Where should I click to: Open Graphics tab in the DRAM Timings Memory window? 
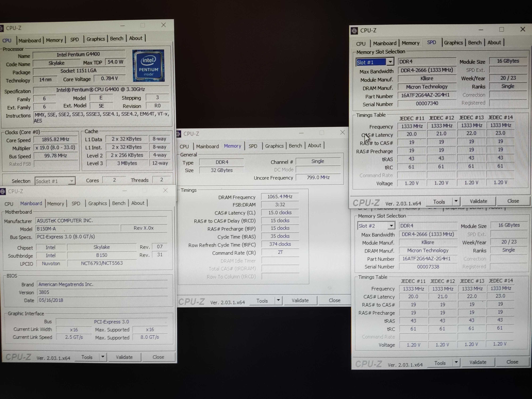274,146
